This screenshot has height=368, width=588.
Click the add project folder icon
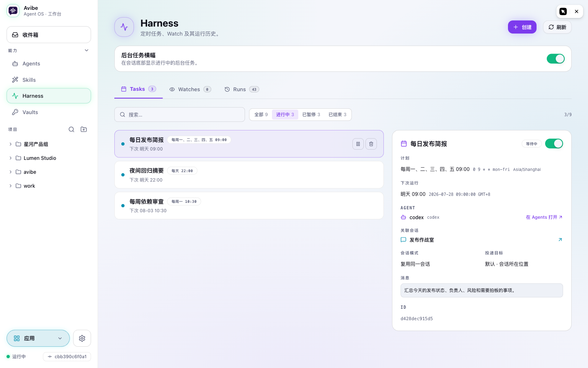click(x=84, y=129)
